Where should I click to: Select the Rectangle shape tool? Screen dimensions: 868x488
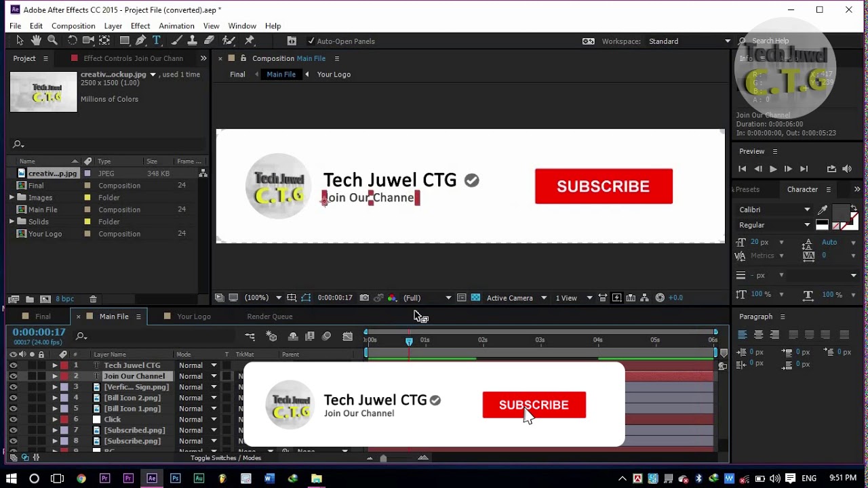click(x=125, y=41)
